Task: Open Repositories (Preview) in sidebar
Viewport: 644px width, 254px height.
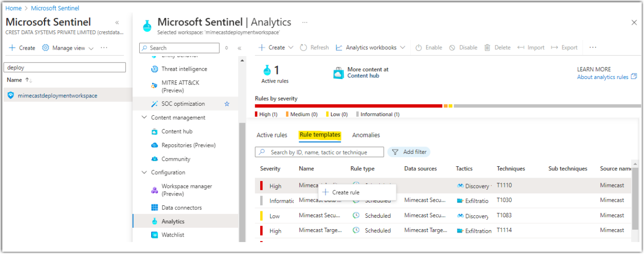Action: click(188, 145)
